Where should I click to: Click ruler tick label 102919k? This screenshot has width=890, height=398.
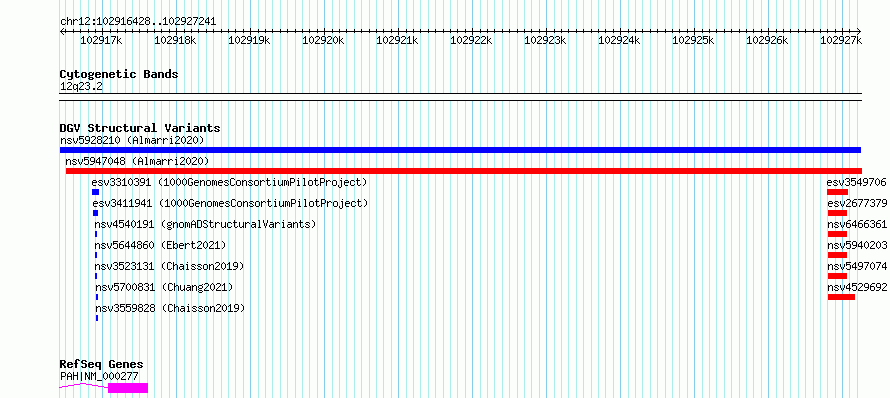(249, 40)
